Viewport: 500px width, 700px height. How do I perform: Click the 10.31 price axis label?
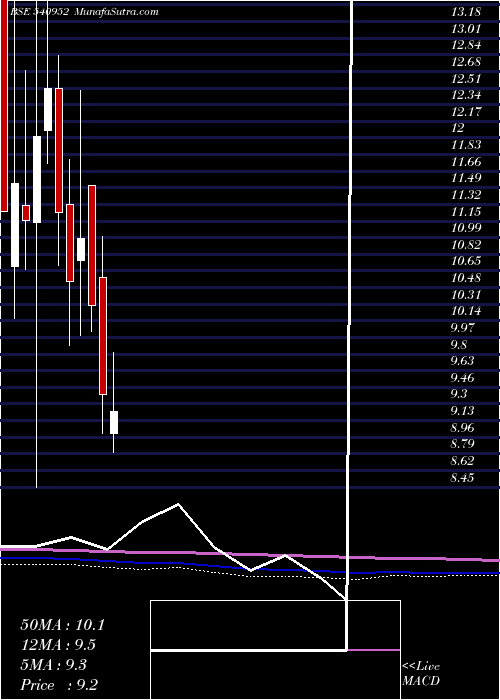(x=466, y=295)
